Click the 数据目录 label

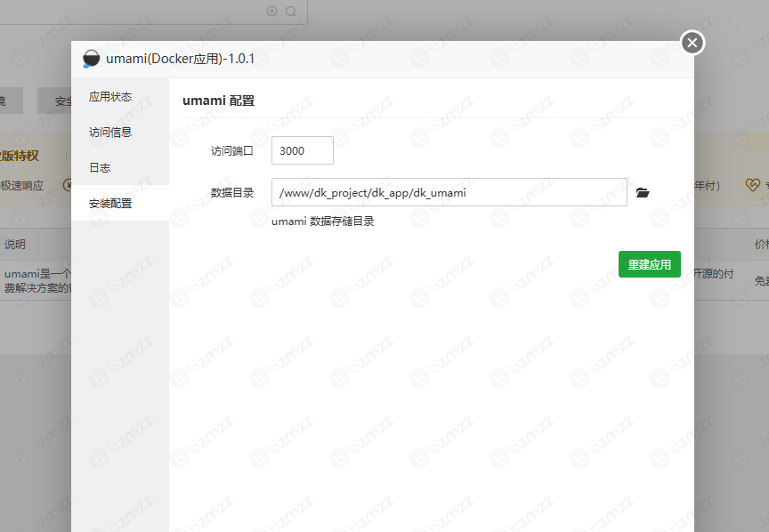pos(232,193)
